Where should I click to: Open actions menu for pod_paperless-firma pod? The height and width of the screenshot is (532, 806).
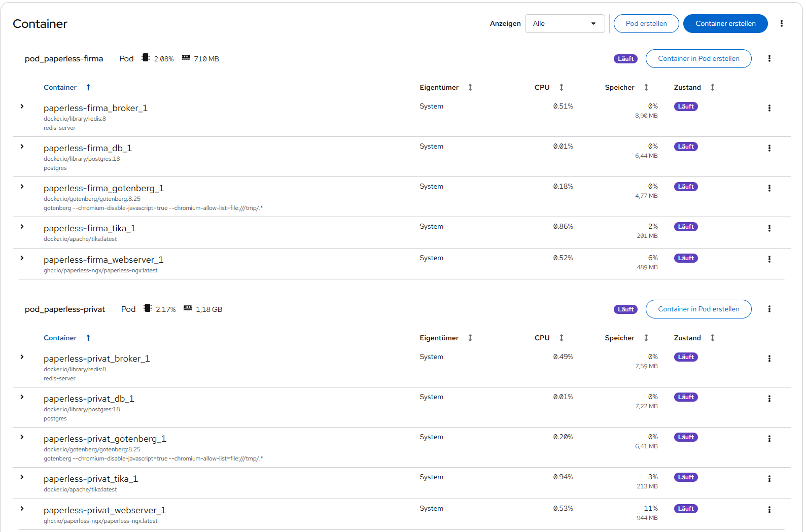[769, 58]
